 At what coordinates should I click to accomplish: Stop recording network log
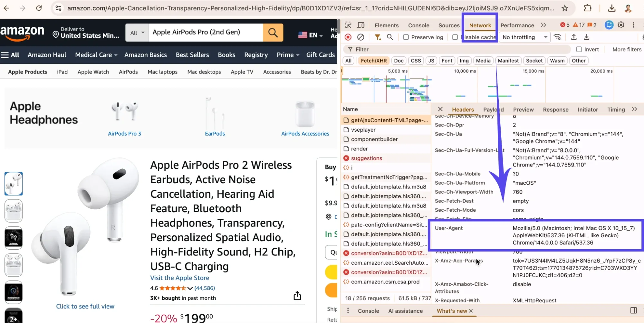pyautogui.click(x=348, y=37)
